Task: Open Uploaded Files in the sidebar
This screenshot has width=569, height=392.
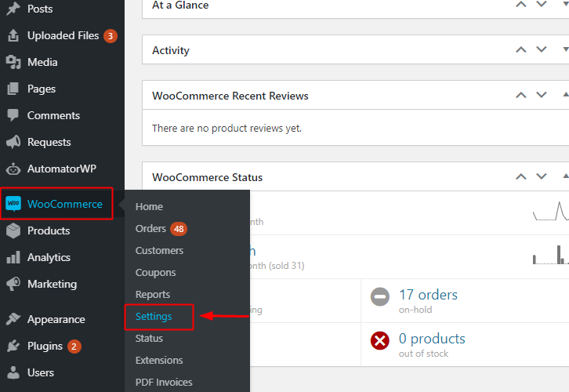Action: 62,35
